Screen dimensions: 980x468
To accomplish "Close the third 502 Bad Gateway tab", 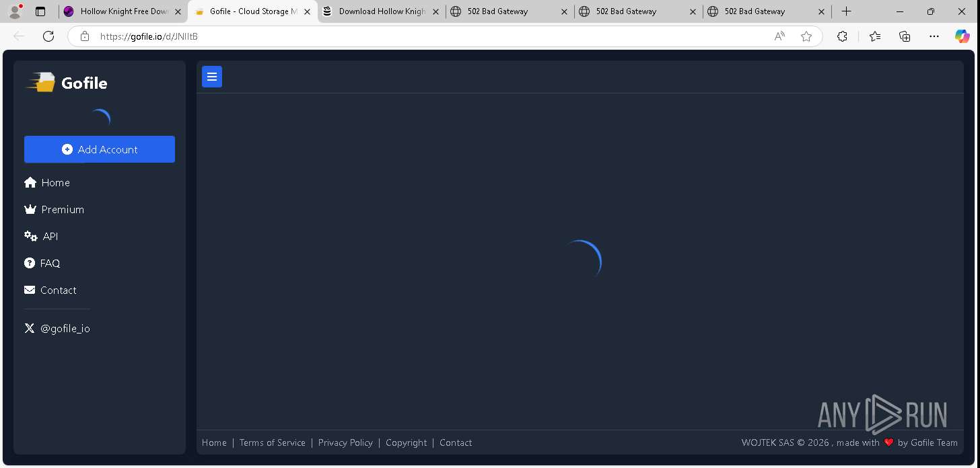I will [x=821, y=11].
